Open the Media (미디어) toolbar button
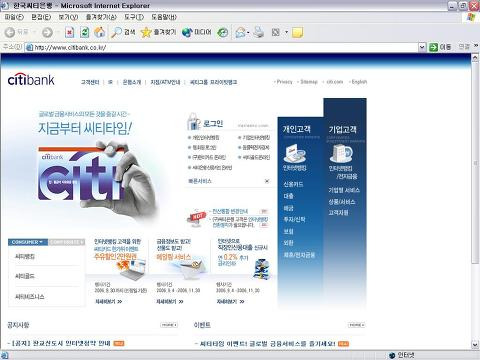Viewport: 480px width, 360px height. coord(197,32)
